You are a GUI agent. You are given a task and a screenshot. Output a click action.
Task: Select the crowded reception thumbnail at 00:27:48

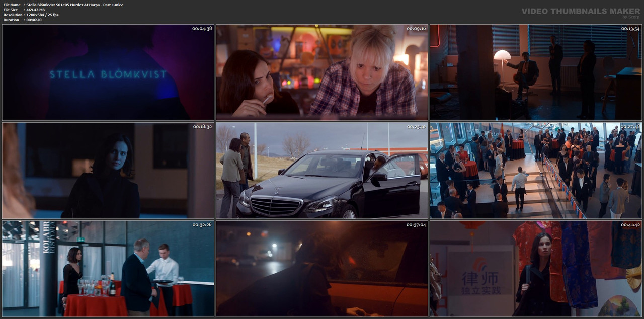pos(536,171)
